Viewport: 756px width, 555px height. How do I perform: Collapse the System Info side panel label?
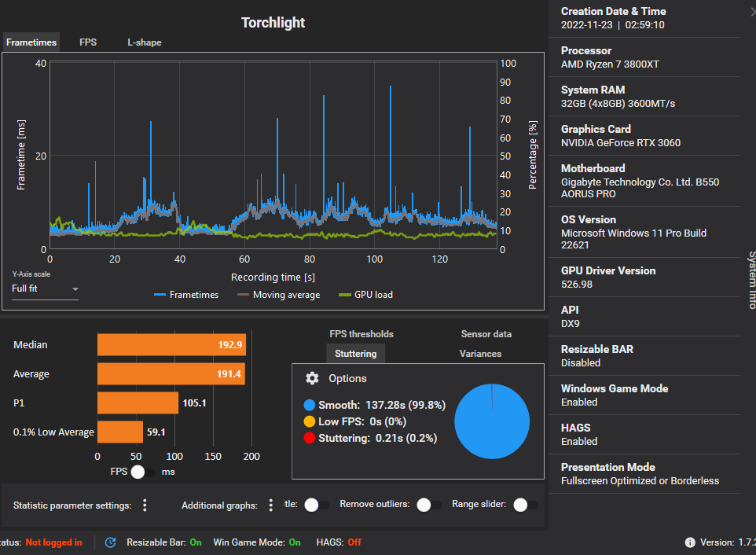751,280
